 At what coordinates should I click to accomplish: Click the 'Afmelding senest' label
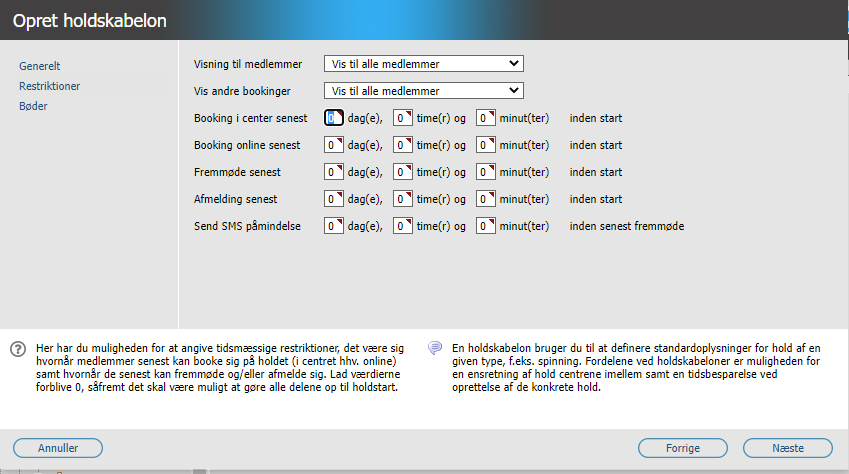236,199
